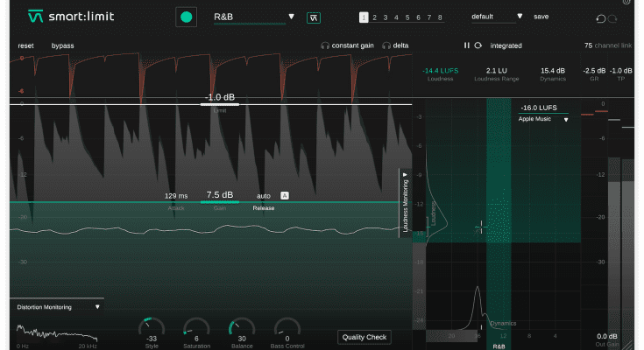Click the undo arrow icon
644x350 pixels.
[x=600, y=18]
